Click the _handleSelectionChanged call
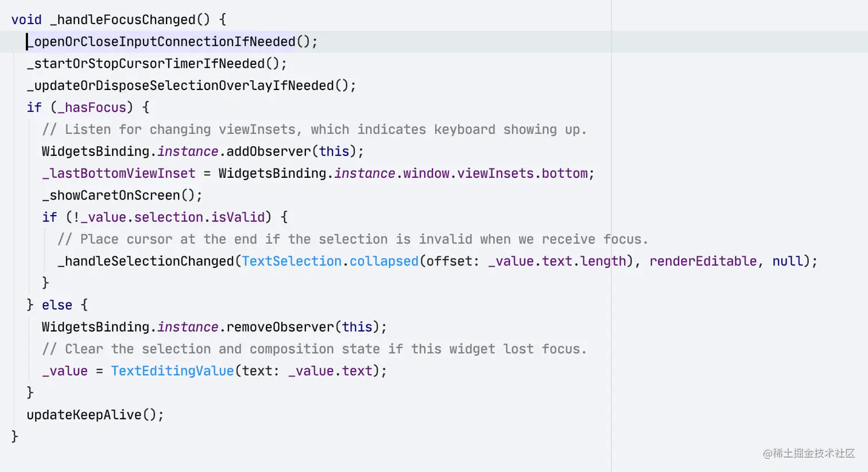The height and width of the screenshot is (472, 868). [x=146, y=261]
